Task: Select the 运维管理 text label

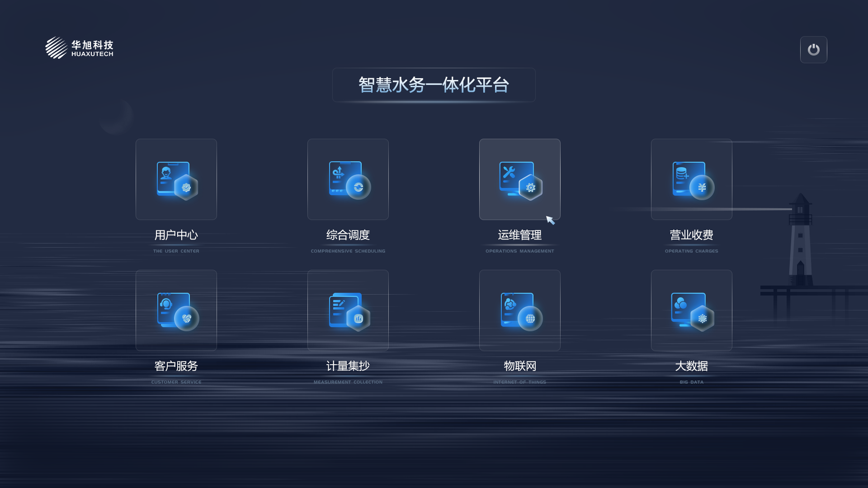Action: click(x=520, y=235)
